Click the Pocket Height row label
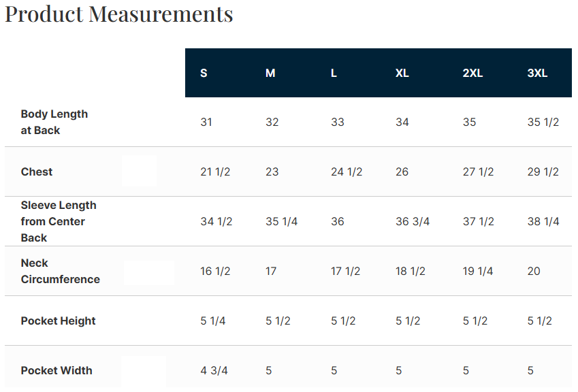Image resolution: width=578 pixels, height=392 pixels. click(x=59, y=321)
